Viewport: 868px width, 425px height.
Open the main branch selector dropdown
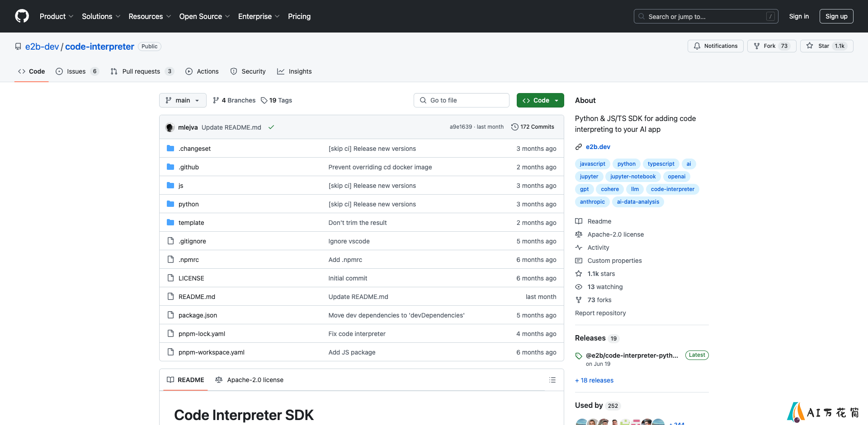click(x=183, y=100)
